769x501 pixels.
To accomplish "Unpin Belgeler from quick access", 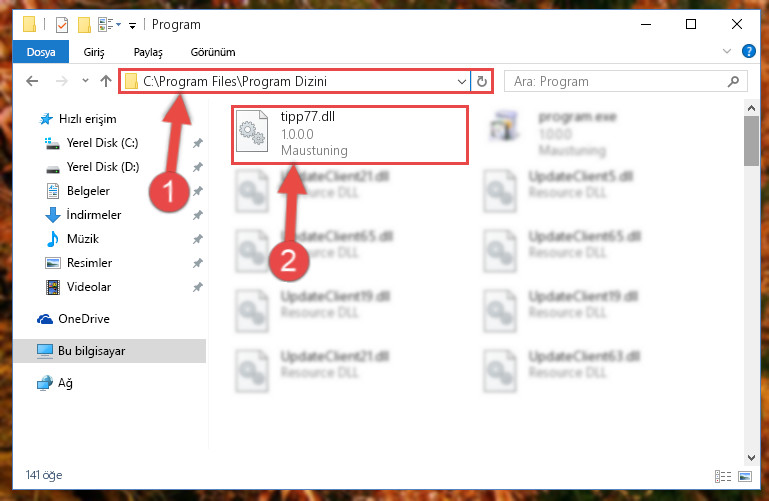I will click(x=198, y=191).
